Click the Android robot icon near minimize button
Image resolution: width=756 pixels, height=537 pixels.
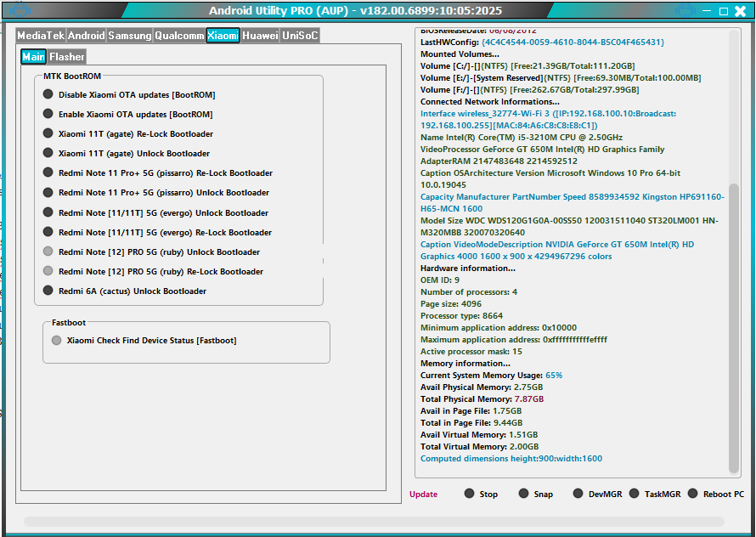[685, 10]
